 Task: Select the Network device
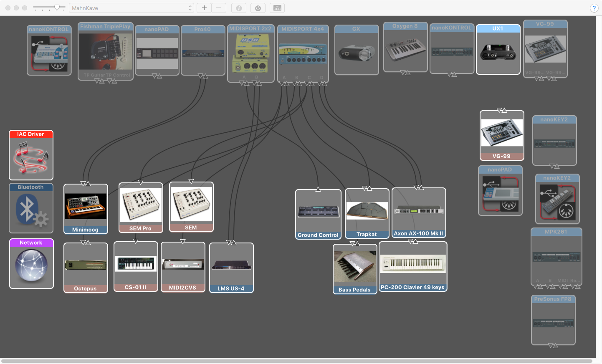tap(31, 263)
